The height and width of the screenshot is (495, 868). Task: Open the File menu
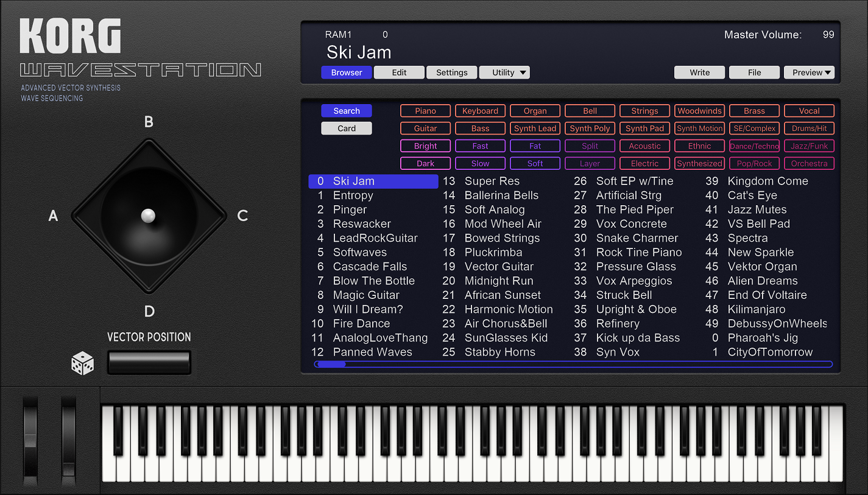[x=754, y=72]
